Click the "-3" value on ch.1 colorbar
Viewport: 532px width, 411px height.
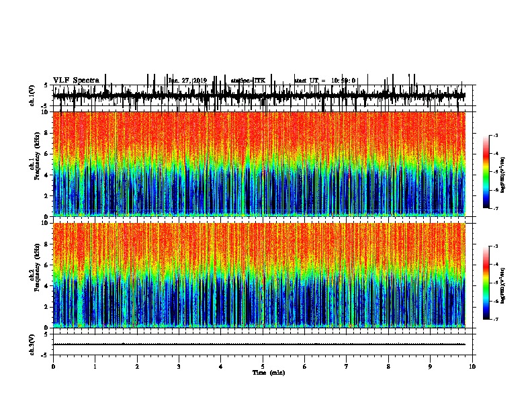(x=495, y=135)
